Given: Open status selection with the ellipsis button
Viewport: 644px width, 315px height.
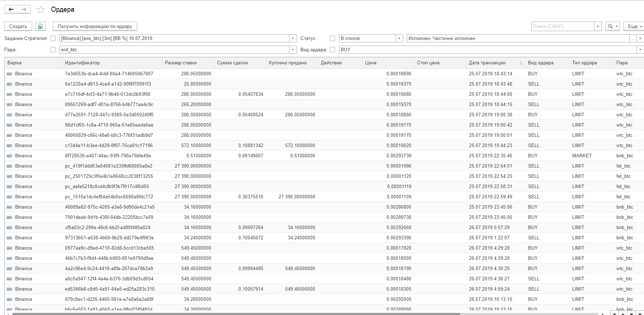Looking at the screenshot, I should pyautogui.click(x=633, y=39).
